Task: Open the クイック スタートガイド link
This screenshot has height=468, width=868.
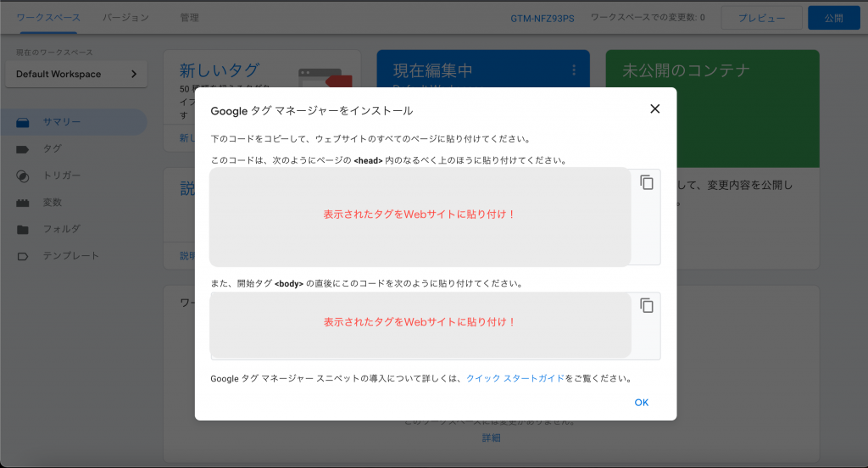Action: (x=515, y=378)
